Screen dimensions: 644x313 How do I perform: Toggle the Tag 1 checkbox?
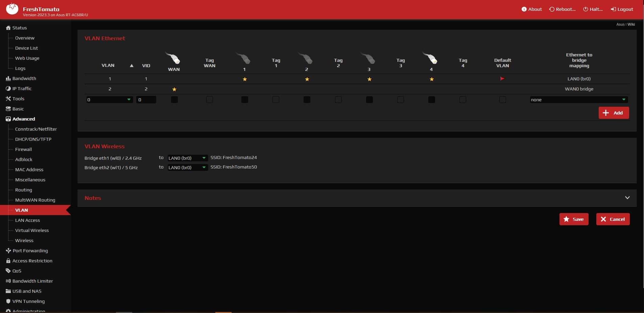276,100
